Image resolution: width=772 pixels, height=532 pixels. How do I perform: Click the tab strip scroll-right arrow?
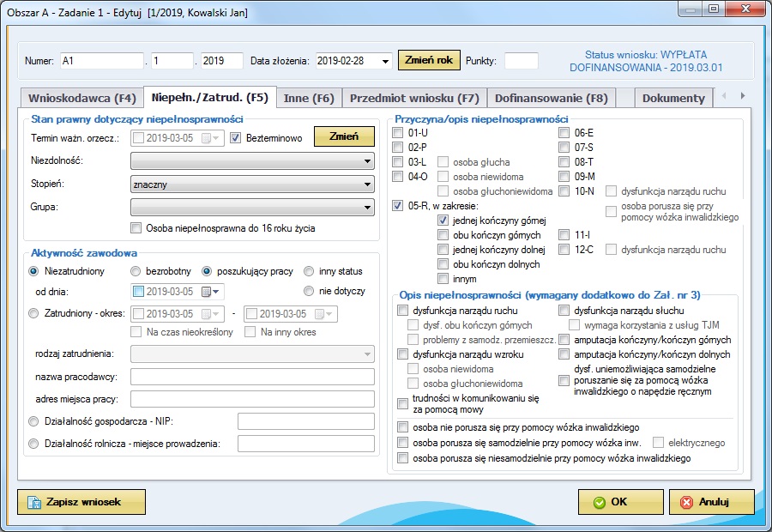click(743, 95)
